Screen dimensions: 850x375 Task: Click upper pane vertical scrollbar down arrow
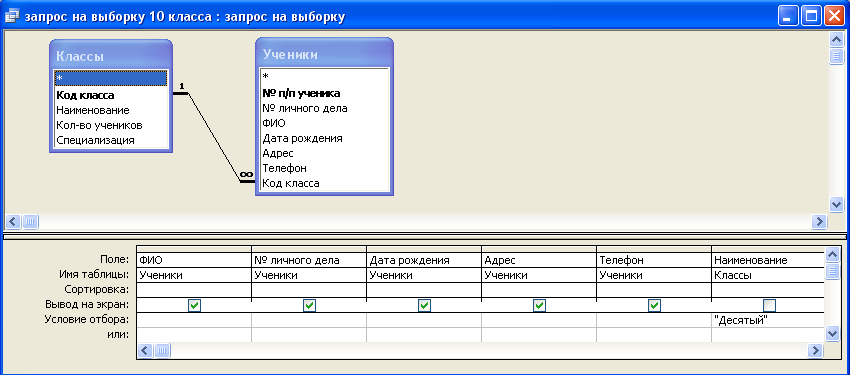tap(836, 204)
